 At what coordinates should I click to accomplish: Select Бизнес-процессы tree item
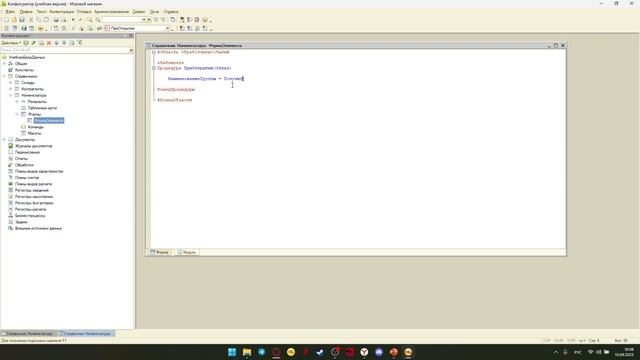(30, 216)
